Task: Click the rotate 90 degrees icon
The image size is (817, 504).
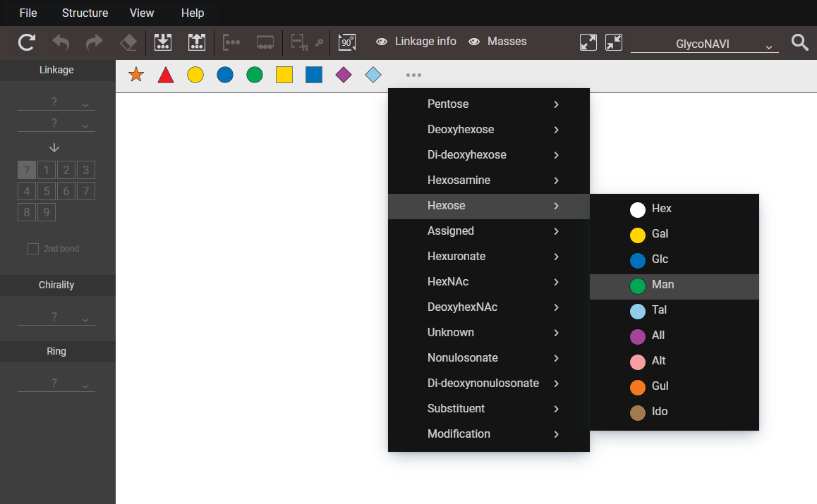Action: pyautogui.click(x=346, y=42)
